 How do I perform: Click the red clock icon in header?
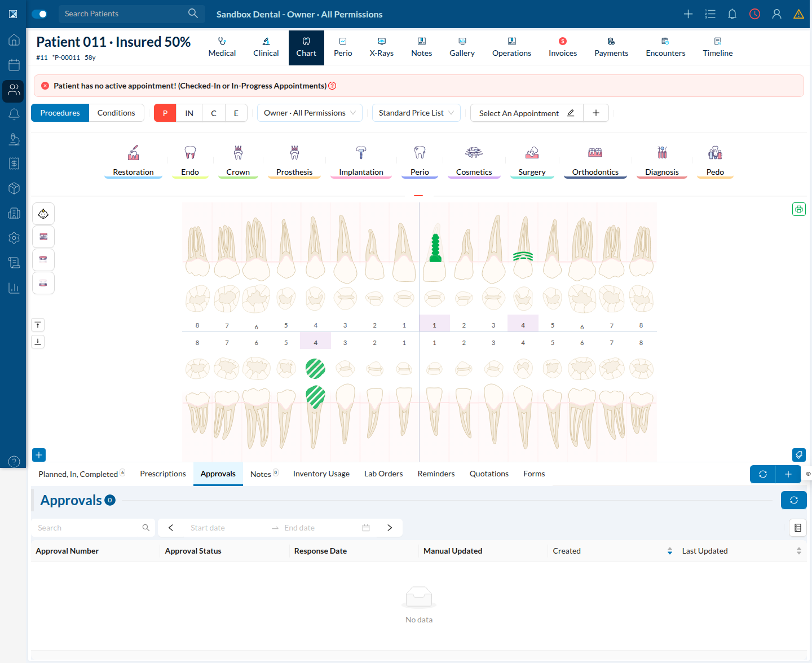click(754, 14)
